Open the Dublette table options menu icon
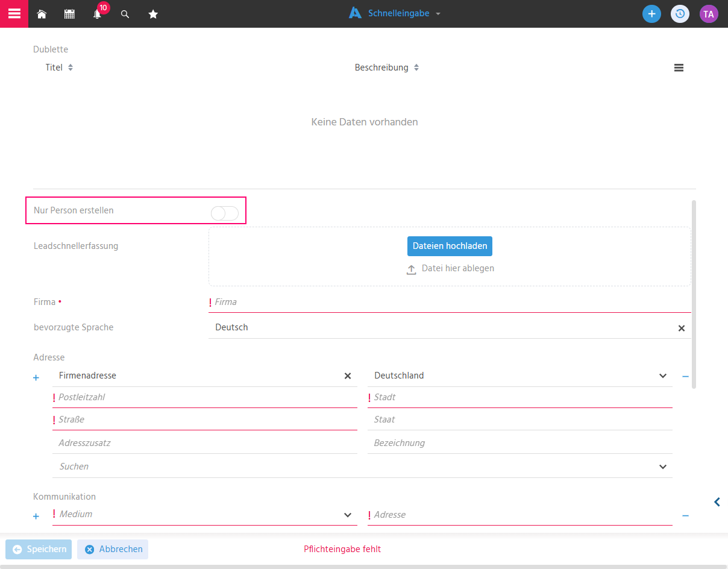The width and height of the screenshot is (728, 569). pyautogui.click(x=679, y=68)
